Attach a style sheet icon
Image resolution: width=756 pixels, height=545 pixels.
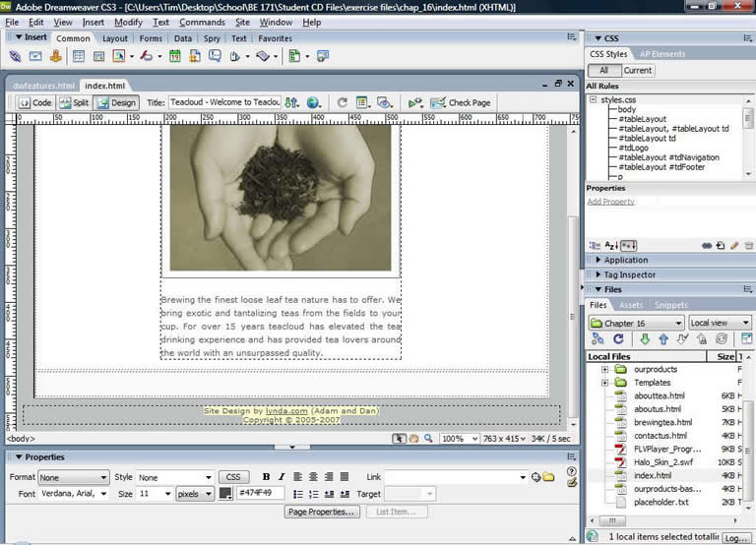(707, 246)
